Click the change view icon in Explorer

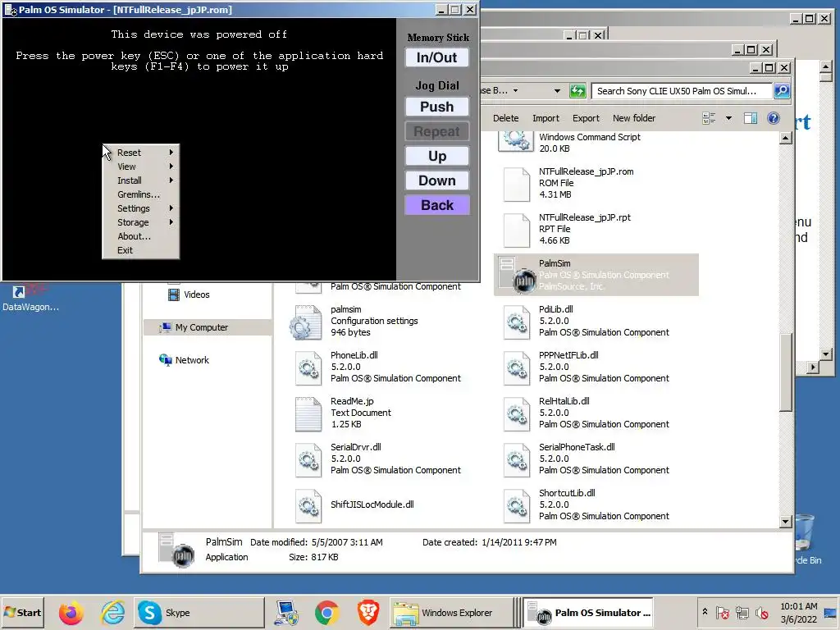tap(709, 118)
